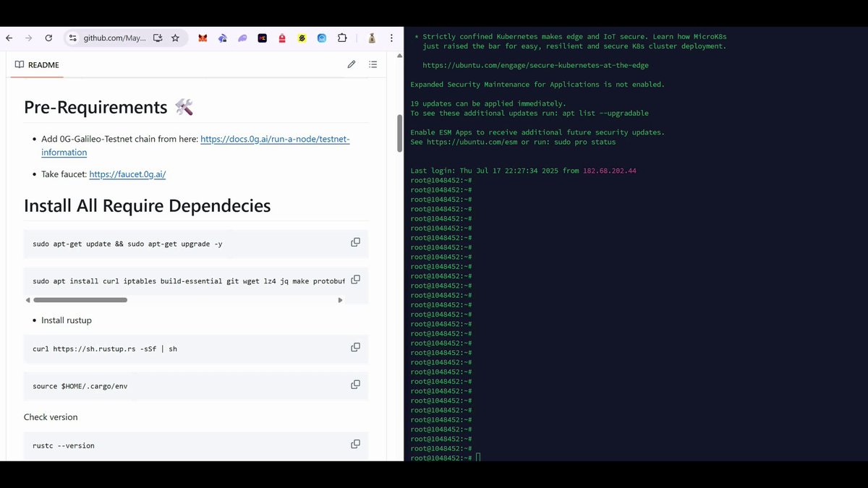The image size is (868, 488).
Task: Open the browser profile avatar
Action: (x=371, y=38)
